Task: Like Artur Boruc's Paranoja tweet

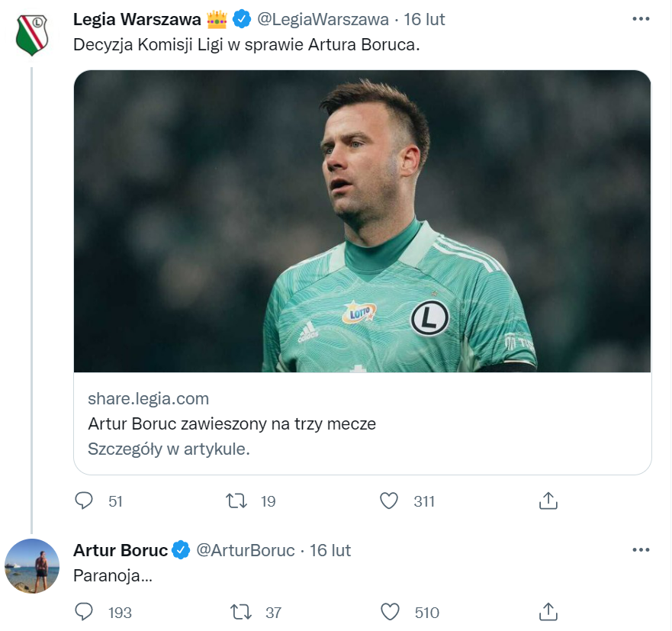Action: point(390,612)
